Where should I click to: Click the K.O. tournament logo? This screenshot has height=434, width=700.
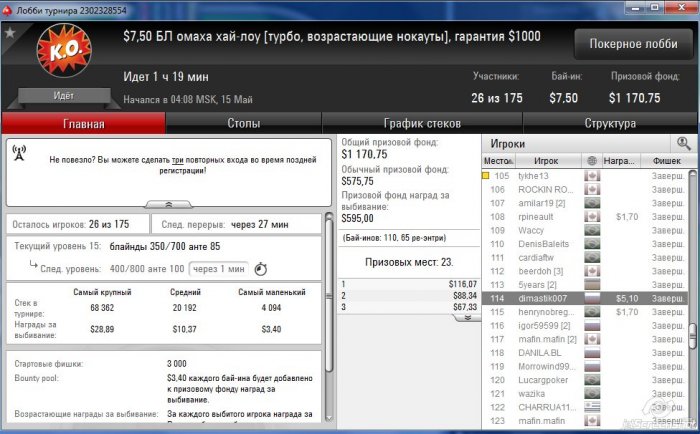point(64,50)
